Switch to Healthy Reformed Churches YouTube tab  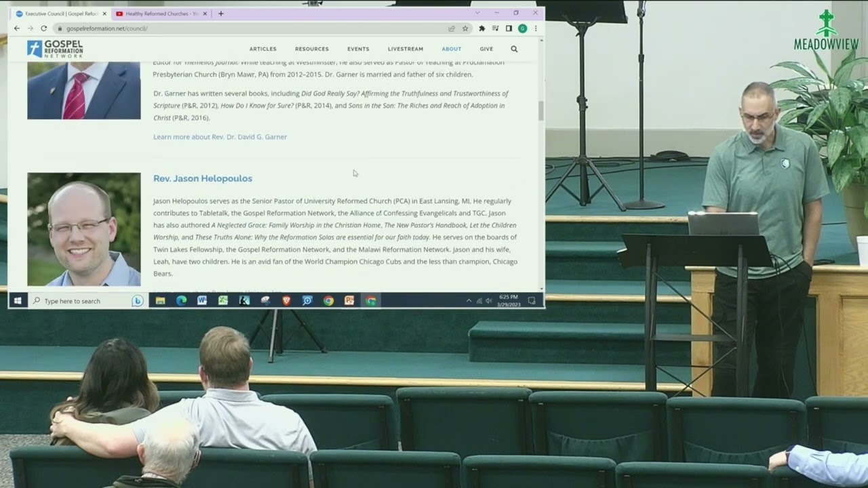161,14
